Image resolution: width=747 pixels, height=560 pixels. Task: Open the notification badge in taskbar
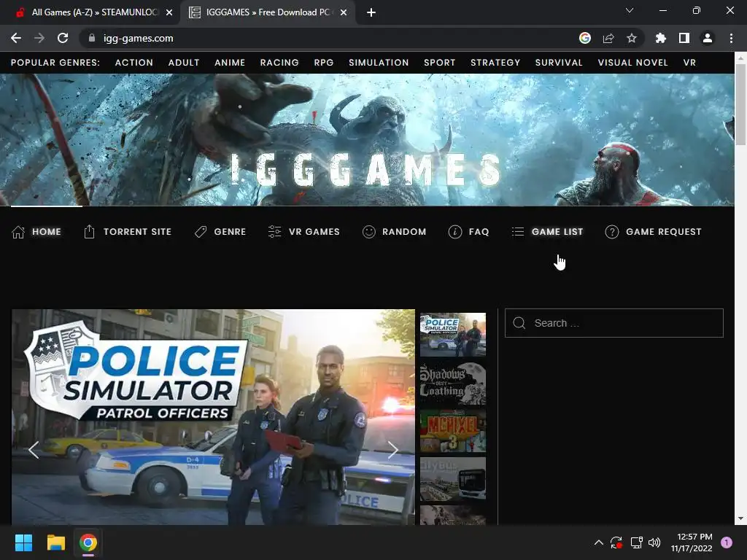pos(727,542)
